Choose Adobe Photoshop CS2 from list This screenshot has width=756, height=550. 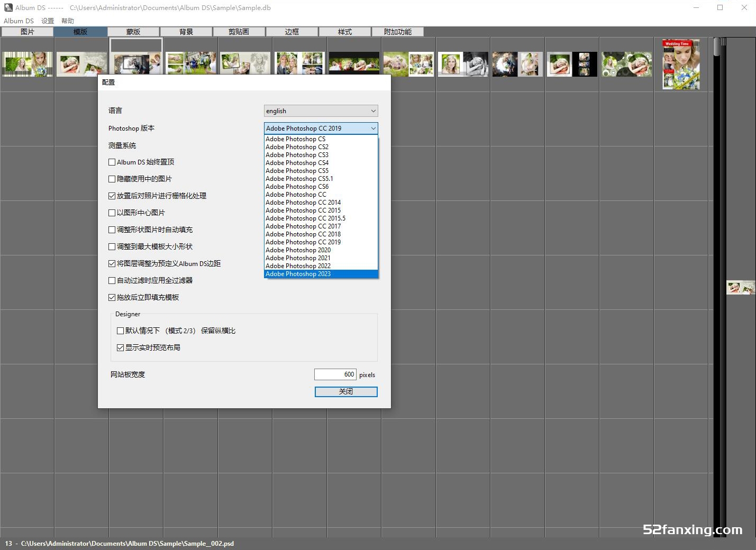click(321, 147)
